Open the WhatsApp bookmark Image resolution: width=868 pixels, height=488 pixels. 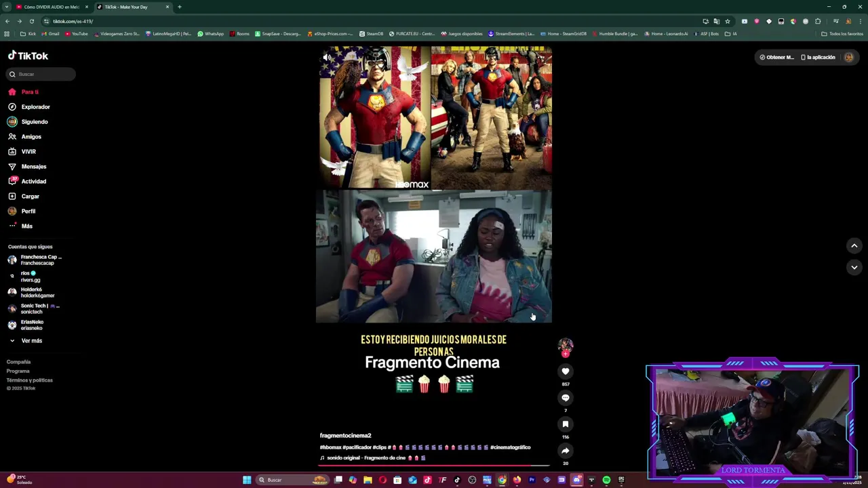click(x=210, y=33)
